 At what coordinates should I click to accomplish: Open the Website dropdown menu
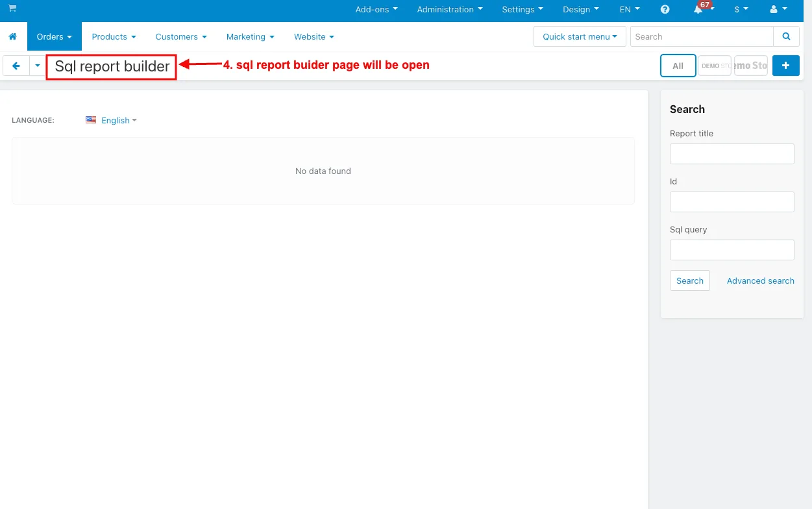click(314, 37)
